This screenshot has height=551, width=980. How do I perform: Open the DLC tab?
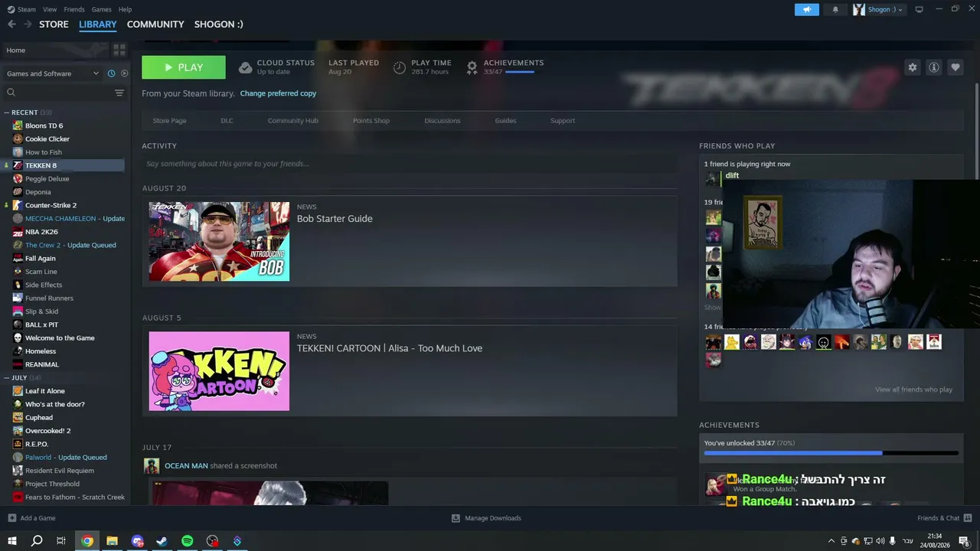[227, 121]
